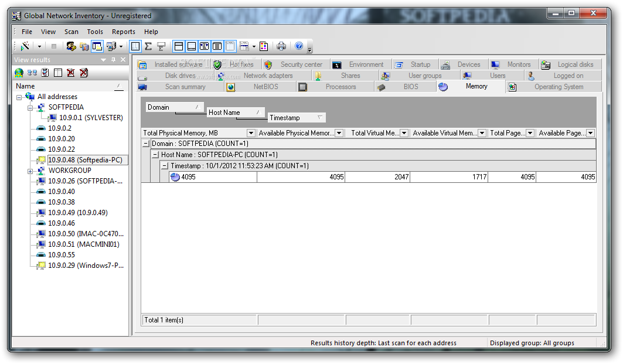623x364 pixels.
Task: Expand the WORKGROUP tree node
Action: pos(30,171)
